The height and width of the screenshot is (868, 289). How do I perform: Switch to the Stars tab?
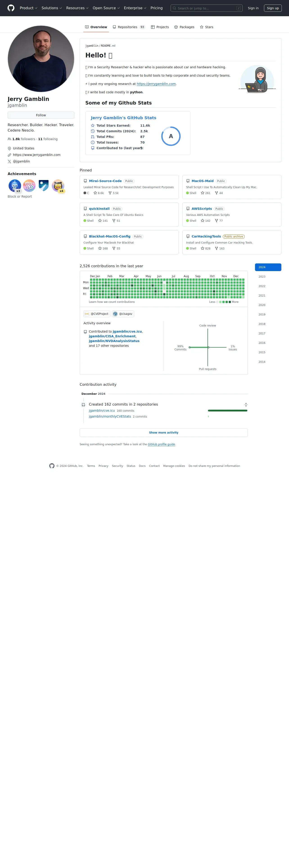207,27
